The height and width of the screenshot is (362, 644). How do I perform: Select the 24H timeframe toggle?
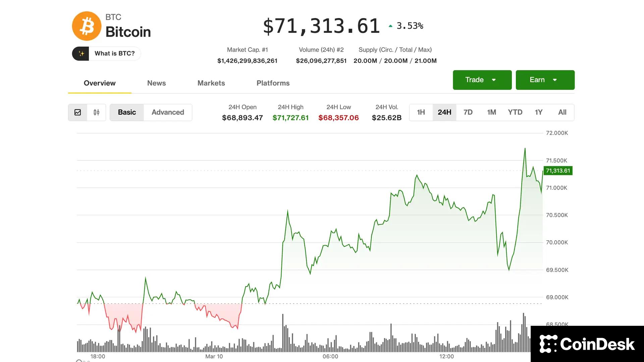coord(444,112)
